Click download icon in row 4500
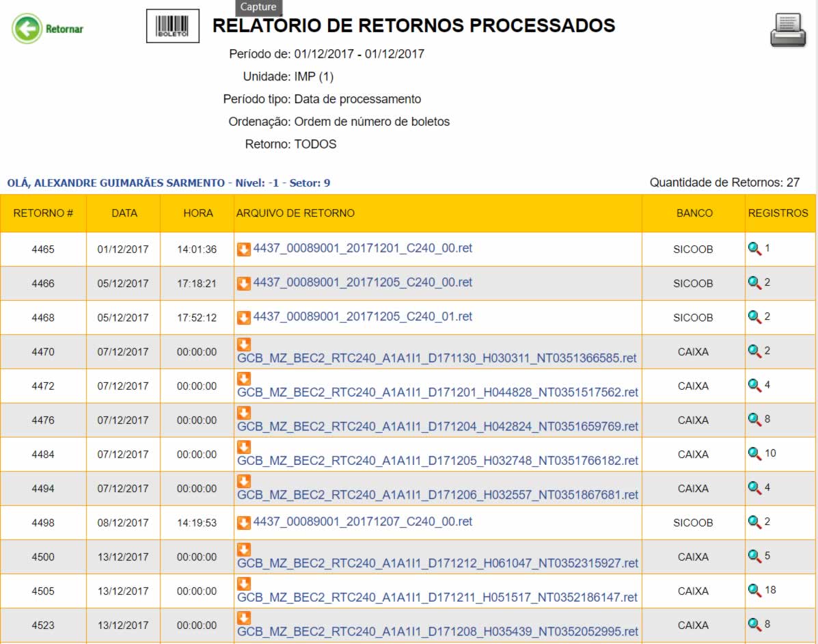This screenshot has height=644, width=818. (x=244, y=550)
